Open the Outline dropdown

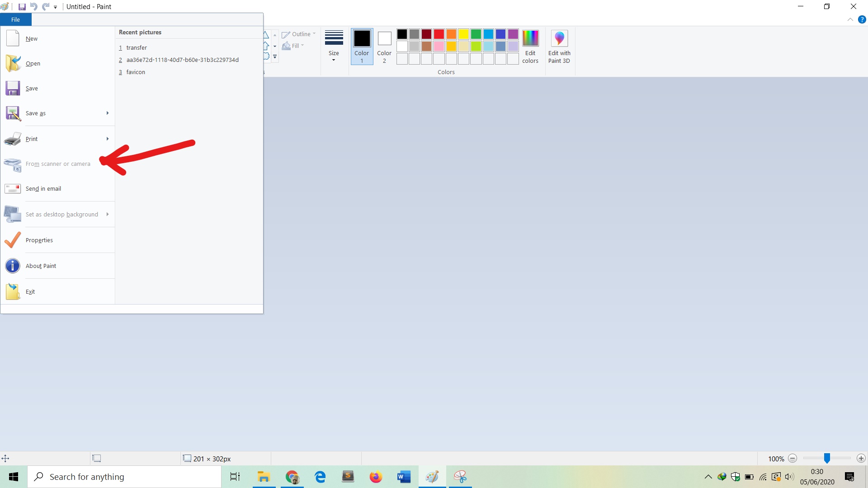click(299, 34)
